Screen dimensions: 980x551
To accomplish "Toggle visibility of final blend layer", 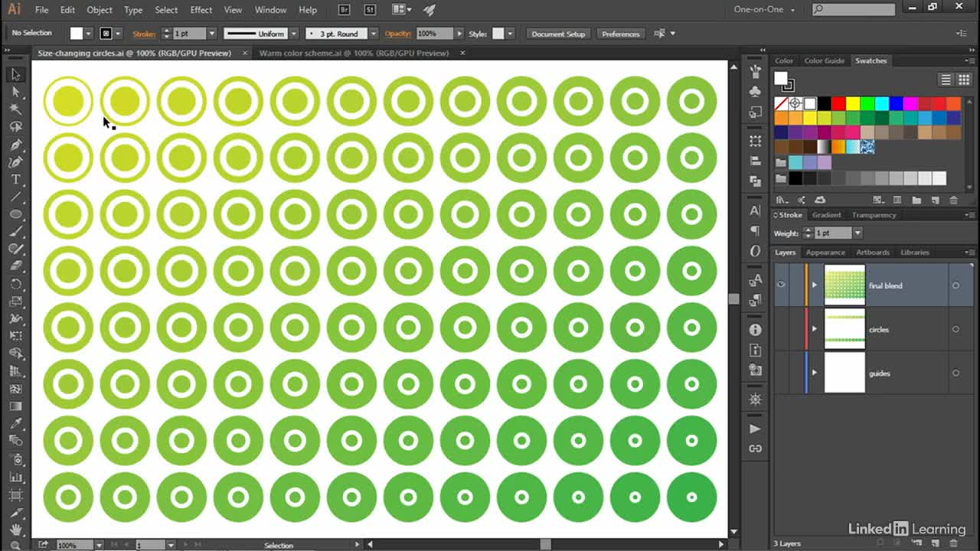I will [x=781, y=285].
